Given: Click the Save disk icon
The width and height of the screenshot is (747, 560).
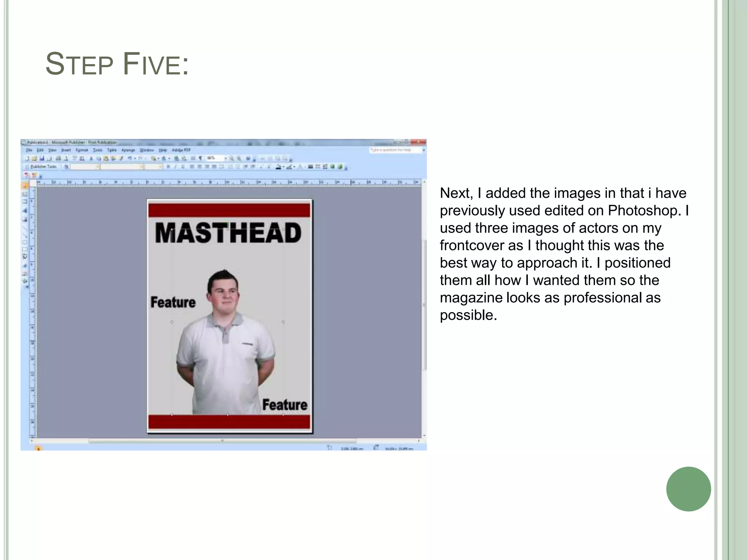Looking at the screenshot, I should click(x=42, y=159).
